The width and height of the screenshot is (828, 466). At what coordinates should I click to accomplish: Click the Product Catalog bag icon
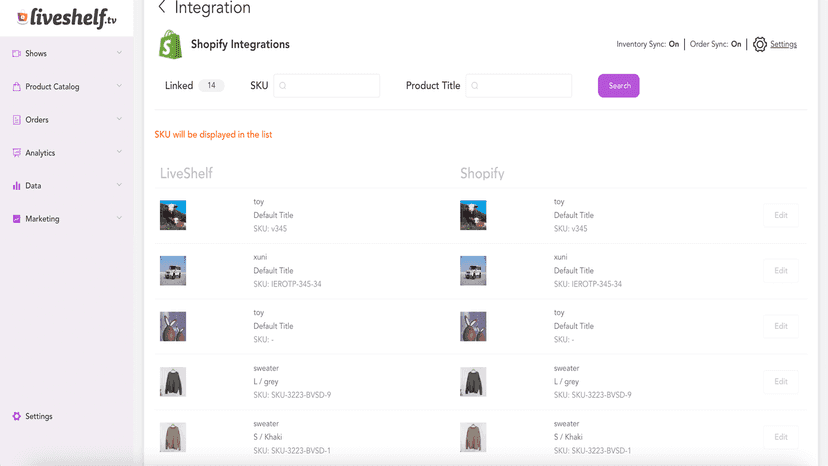(x=16, y=87)
